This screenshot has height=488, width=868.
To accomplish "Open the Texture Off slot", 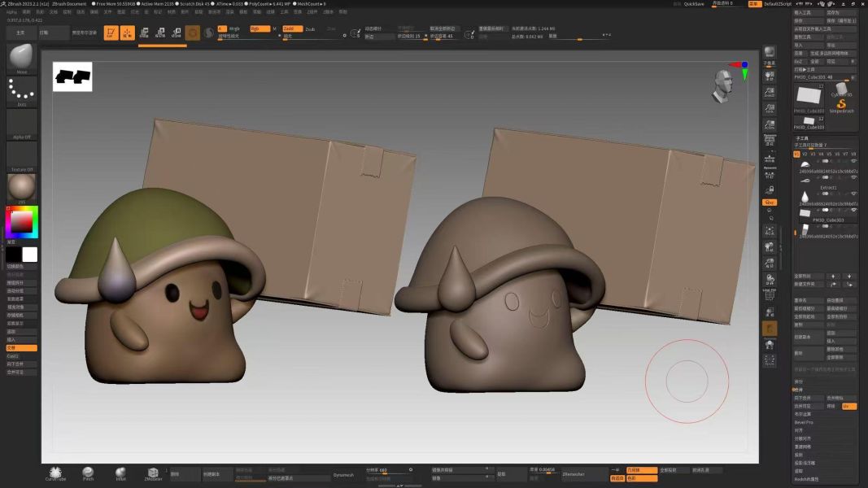I will 21,156.
